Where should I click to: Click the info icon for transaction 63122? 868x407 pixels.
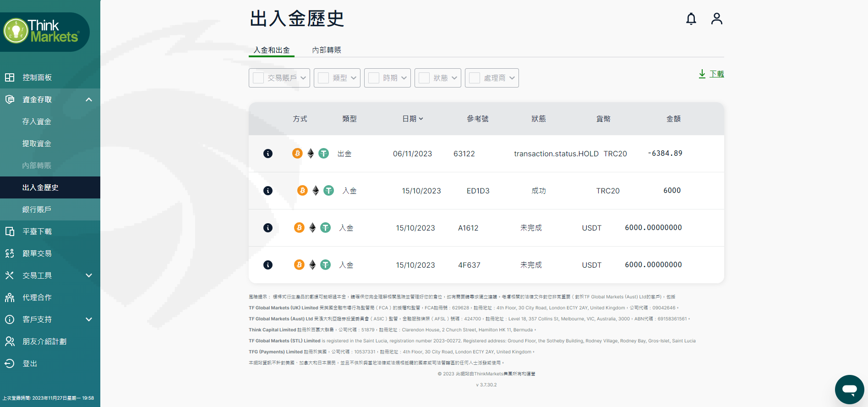(268, 154)
